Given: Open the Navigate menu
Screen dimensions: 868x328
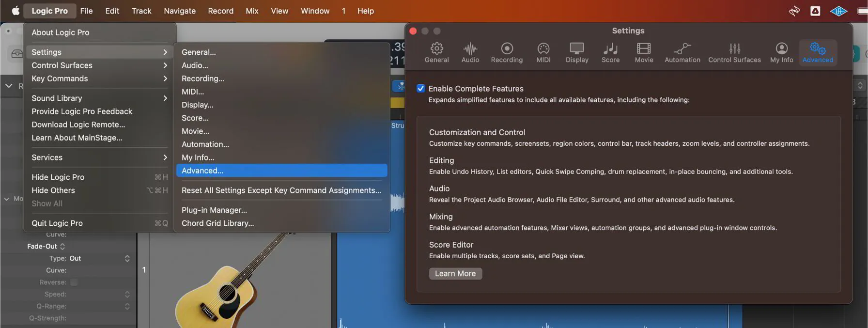Looking at the screenshot, I should pos(180,11).
